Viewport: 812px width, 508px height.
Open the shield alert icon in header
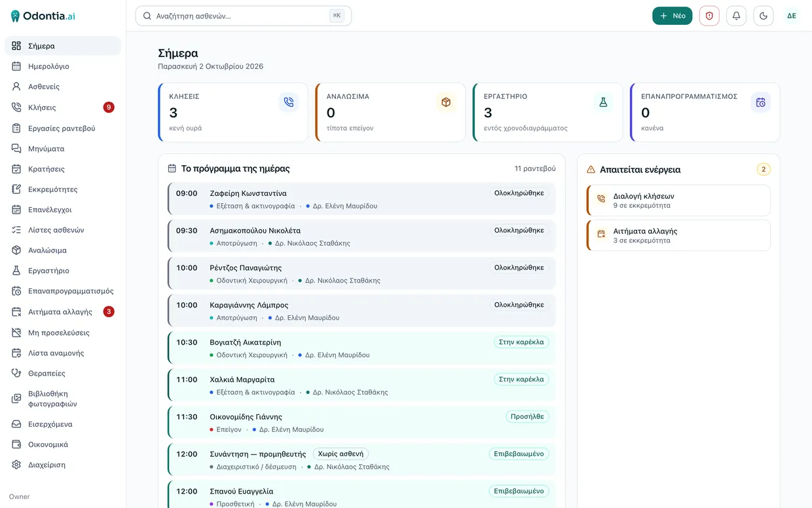(x=709, y=16)
